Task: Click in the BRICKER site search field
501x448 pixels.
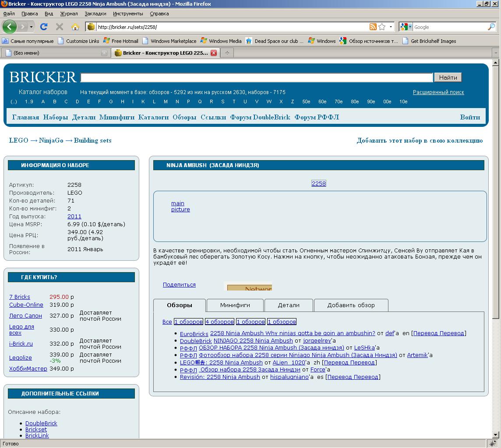Action: click(x=257, y=77)
